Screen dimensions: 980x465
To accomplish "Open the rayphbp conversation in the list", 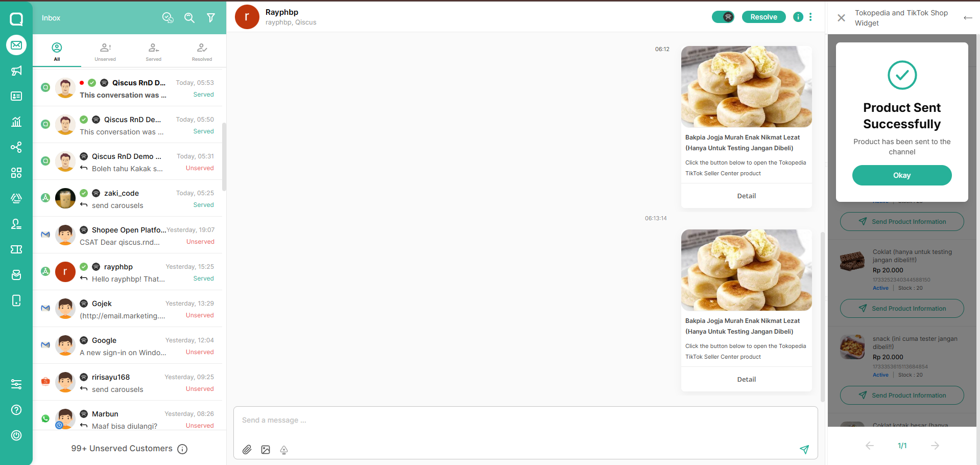I will pos(128,272).
